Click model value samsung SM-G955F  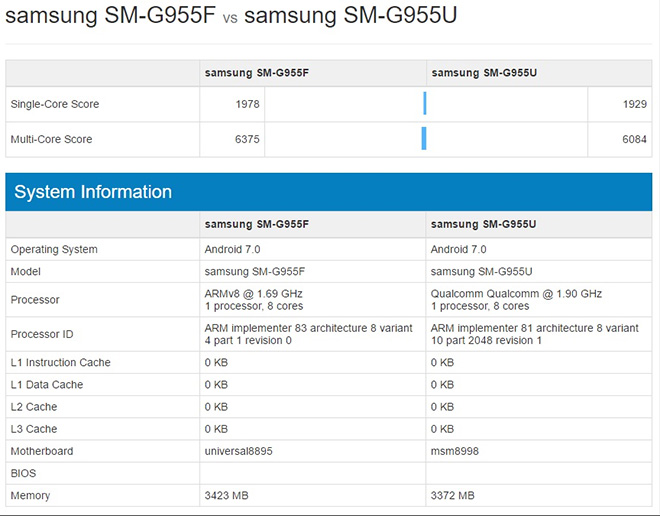255,271
